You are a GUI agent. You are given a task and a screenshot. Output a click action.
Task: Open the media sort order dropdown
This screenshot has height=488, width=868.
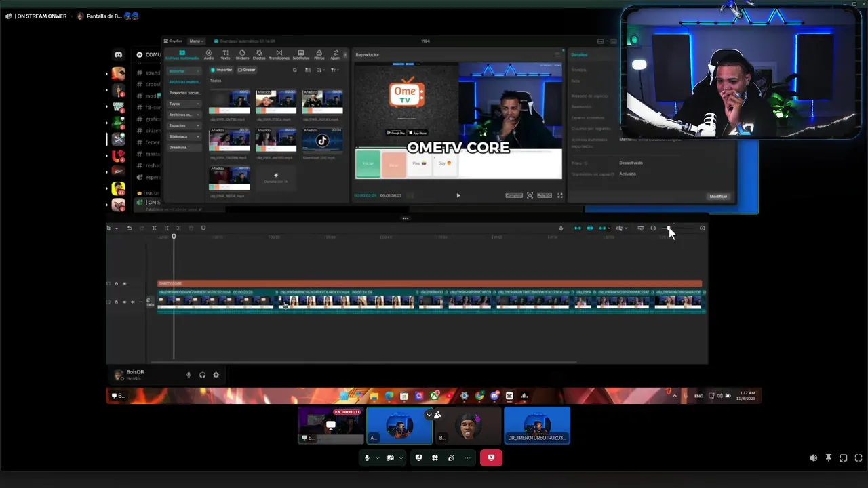(321, 70)
